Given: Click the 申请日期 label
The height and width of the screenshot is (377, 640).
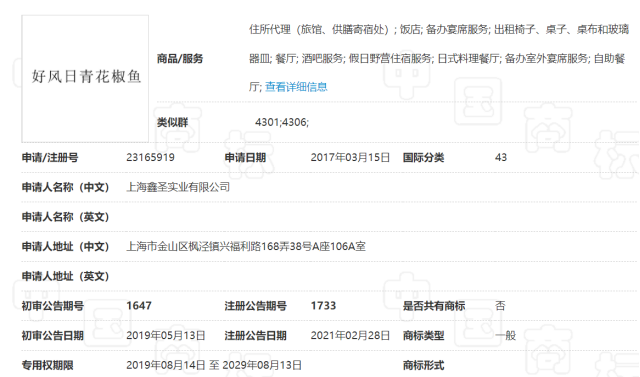Looking at the screenshot, I should click(x=245, y=157).
